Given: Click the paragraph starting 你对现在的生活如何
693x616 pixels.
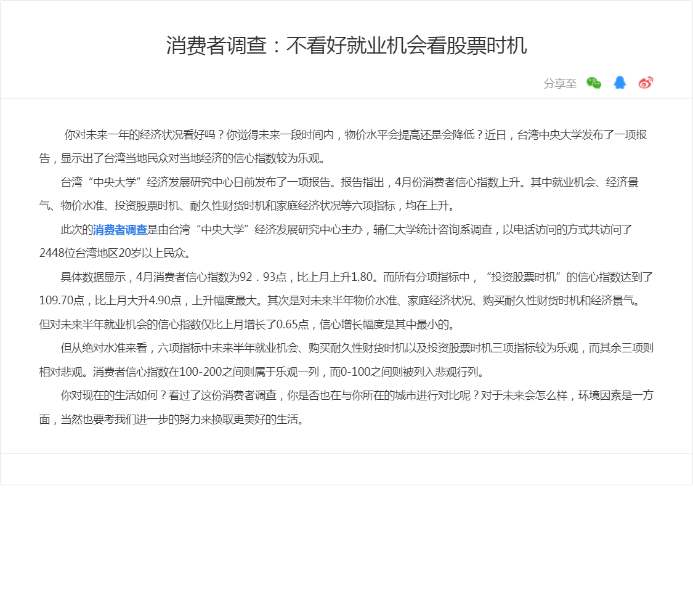Looking at the screenshot, I should point(346,407).
